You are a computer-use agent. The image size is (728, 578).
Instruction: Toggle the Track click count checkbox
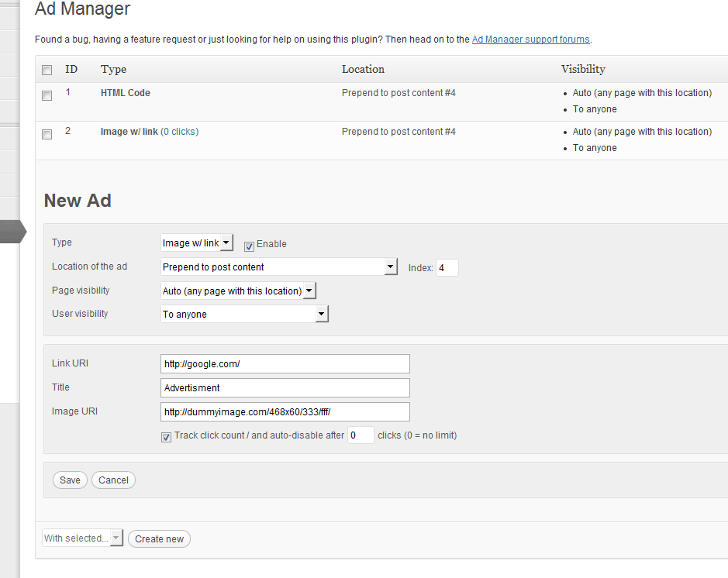166,437
